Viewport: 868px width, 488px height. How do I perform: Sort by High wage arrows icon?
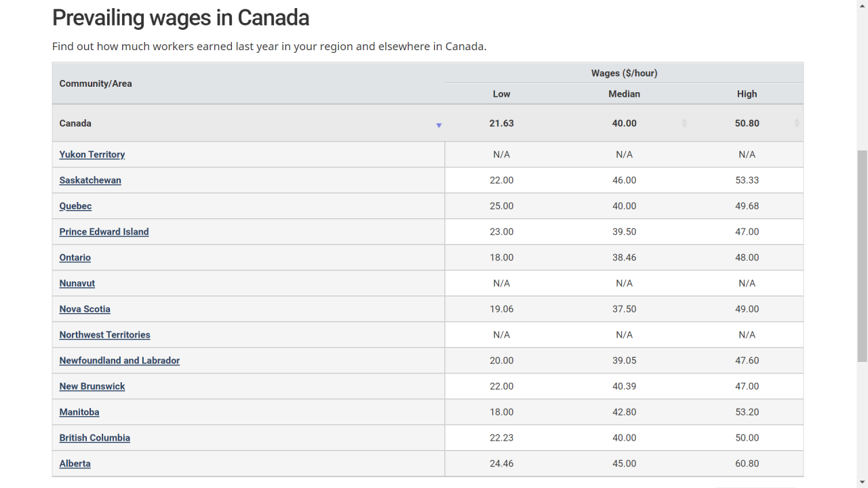797,123
